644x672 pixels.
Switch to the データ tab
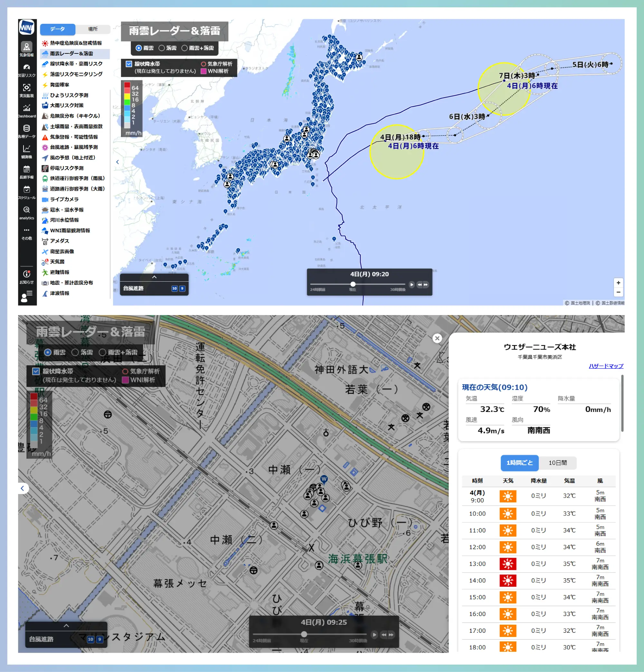point(58,29)
